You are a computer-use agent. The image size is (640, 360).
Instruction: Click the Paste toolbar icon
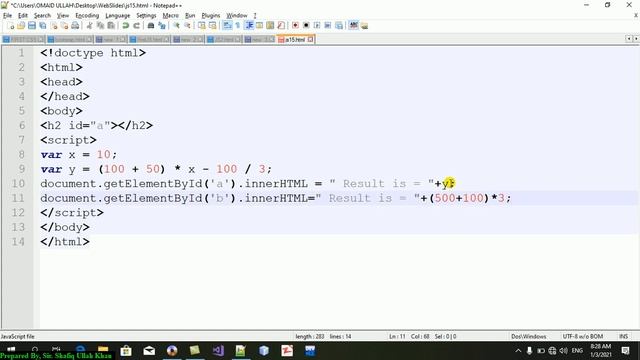[x=111, y=26]
